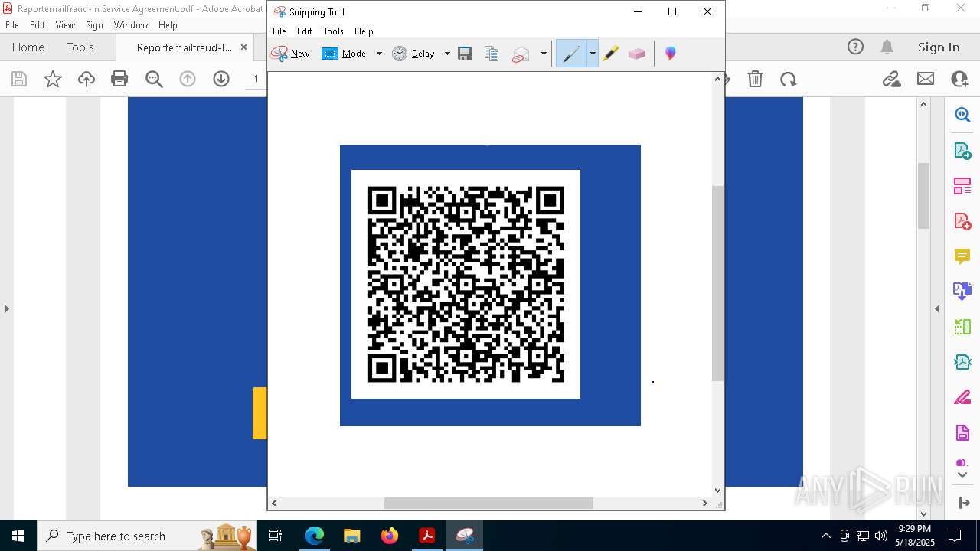This screenshot has height=551, width=980.
Task: Open Export PDF tool in right pane
Action: (962, 151)
